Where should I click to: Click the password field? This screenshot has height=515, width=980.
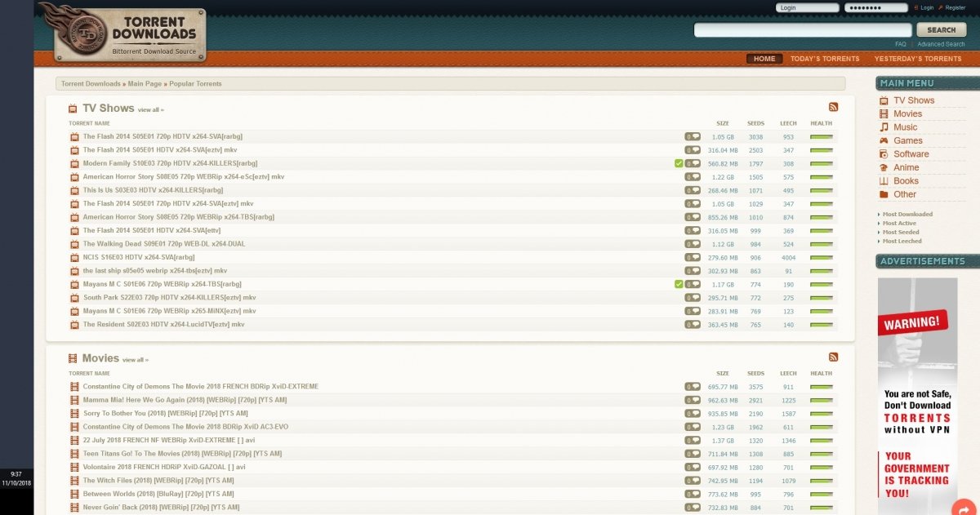coord(876,7)
